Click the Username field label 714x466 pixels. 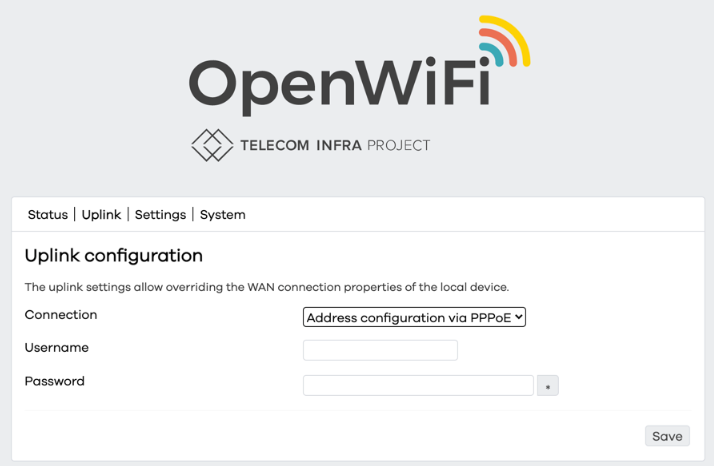(57, 348)
